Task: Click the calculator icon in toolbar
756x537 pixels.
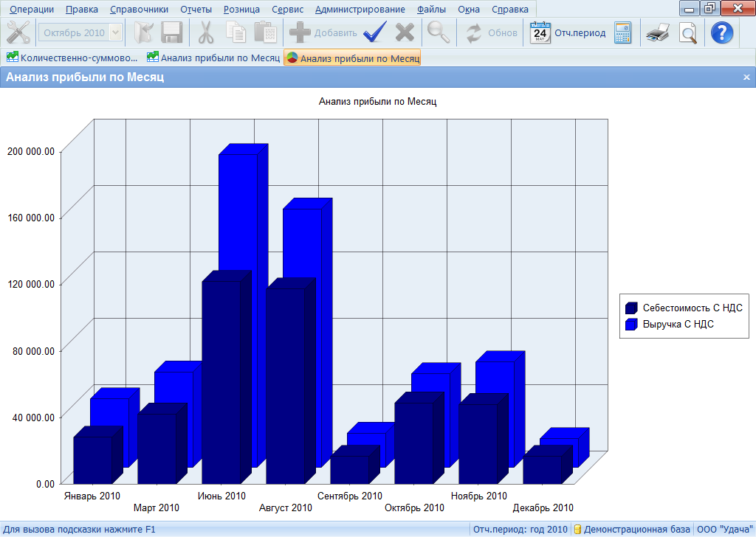Action: tap(622, 32)
